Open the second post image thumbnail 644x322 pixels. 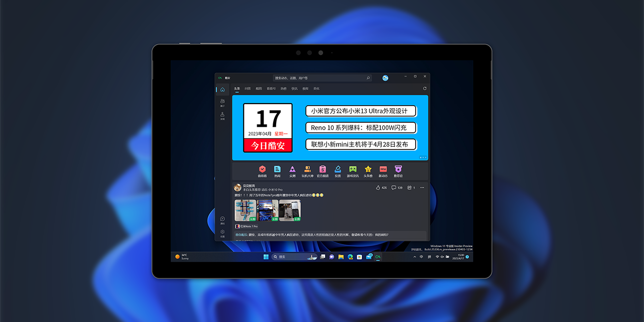click(x=268, y=210)
